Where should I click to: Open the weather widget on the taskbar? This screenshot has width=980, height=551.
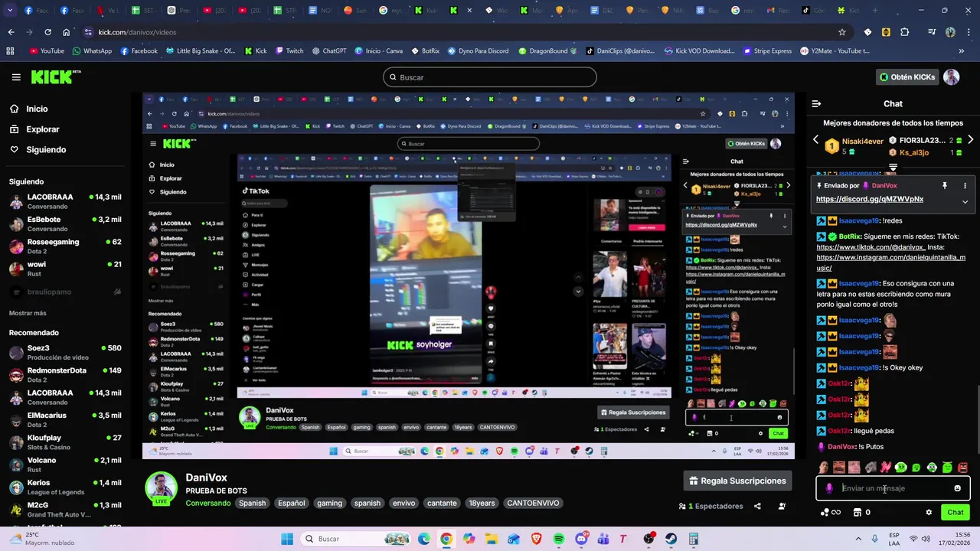coord(42,539)
